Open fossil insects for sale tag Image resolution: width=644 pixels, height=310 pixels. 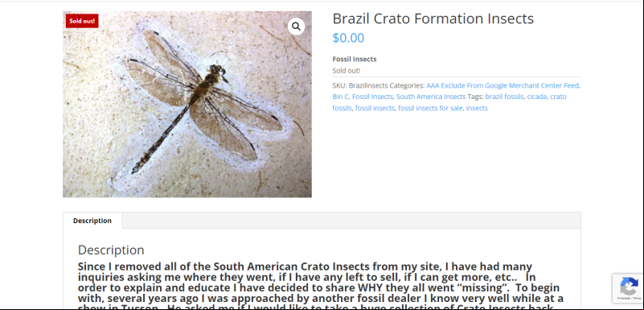tap(430, 108)
